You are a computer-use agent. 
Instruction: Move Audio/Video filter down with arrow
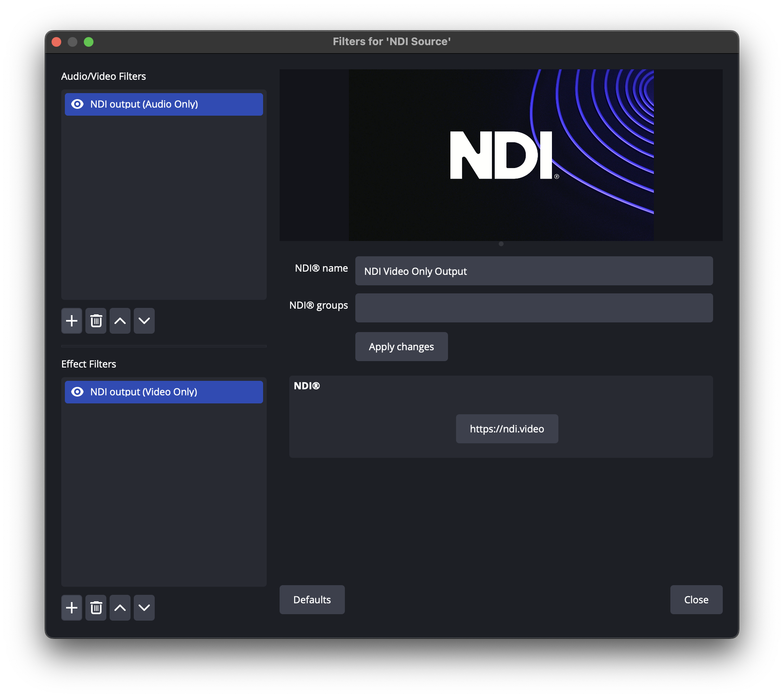point(144,321)
